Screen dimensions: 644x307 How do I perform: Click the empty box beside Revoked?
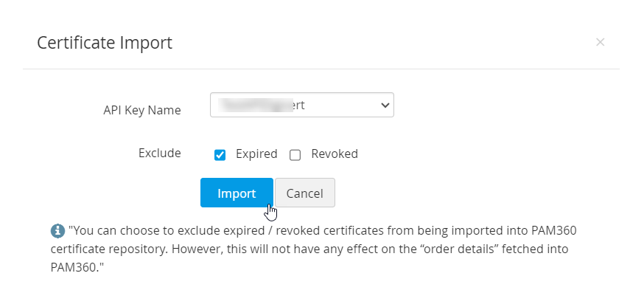pyautogui.click(x=295, y=155)
